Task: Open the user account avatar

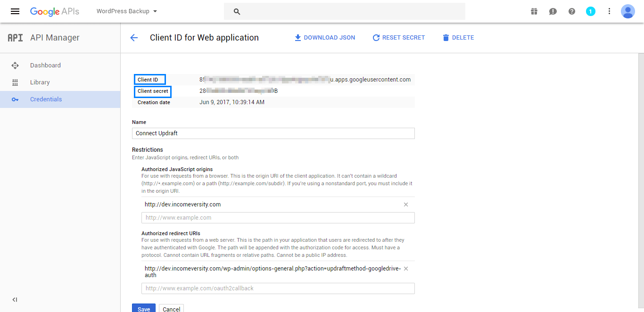Action: pos(628,11)
